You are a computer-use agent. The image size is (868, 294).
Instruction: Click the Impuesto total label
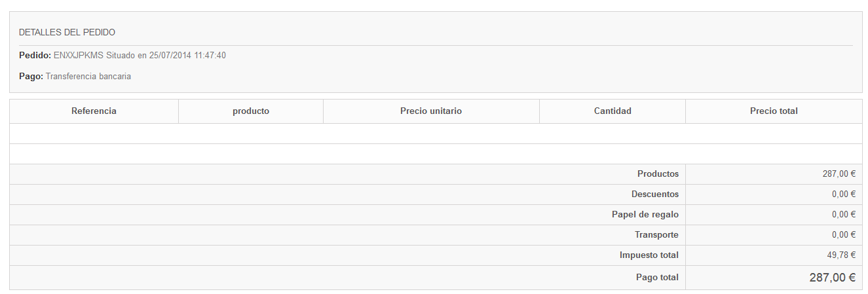coord(649,255)
